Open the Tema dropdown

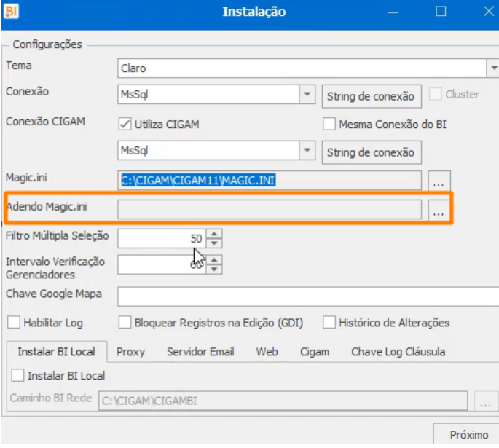493,68
